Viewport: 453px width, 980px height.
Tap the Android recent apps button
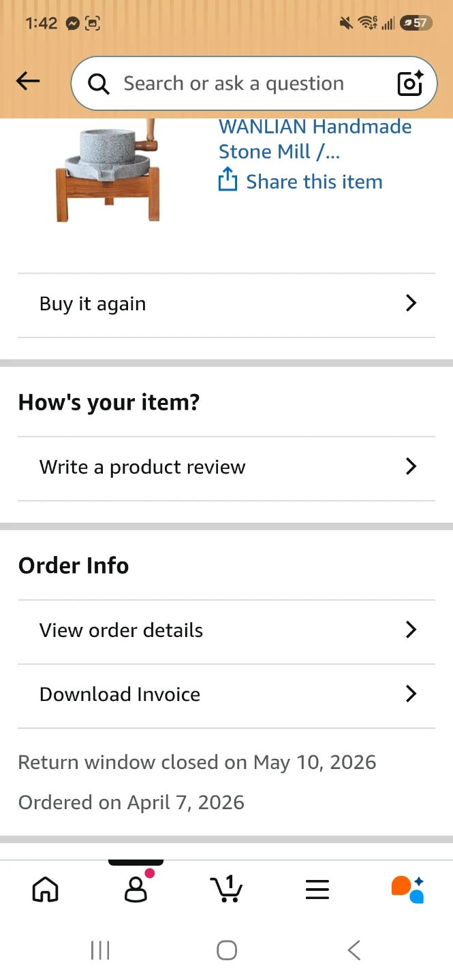(x=100, y=950)
